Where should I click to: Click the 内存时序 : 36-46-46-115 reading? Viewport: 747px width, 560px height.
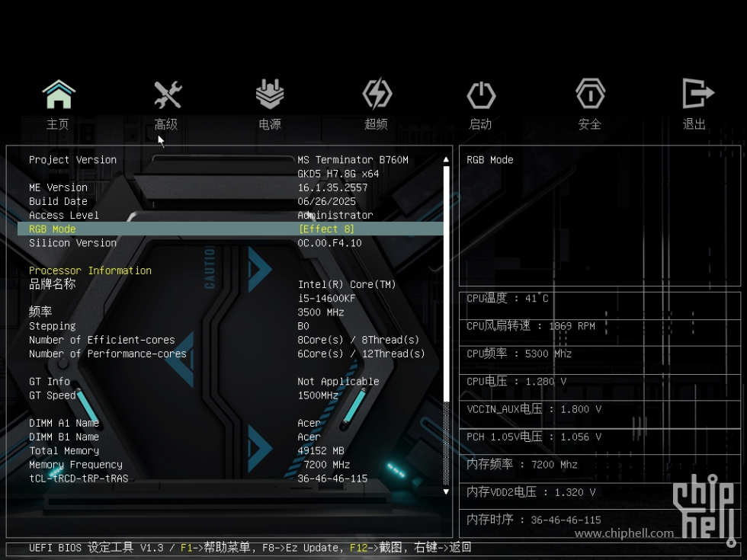tap(534, 519)
